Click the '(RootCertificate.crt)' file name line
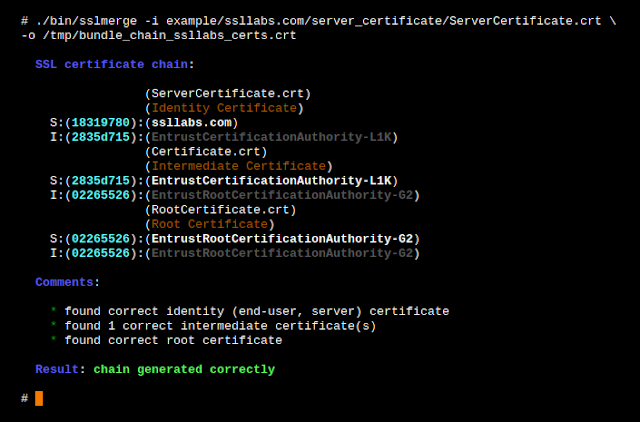This screenshot has width=640, height=422. coord(221,210)
